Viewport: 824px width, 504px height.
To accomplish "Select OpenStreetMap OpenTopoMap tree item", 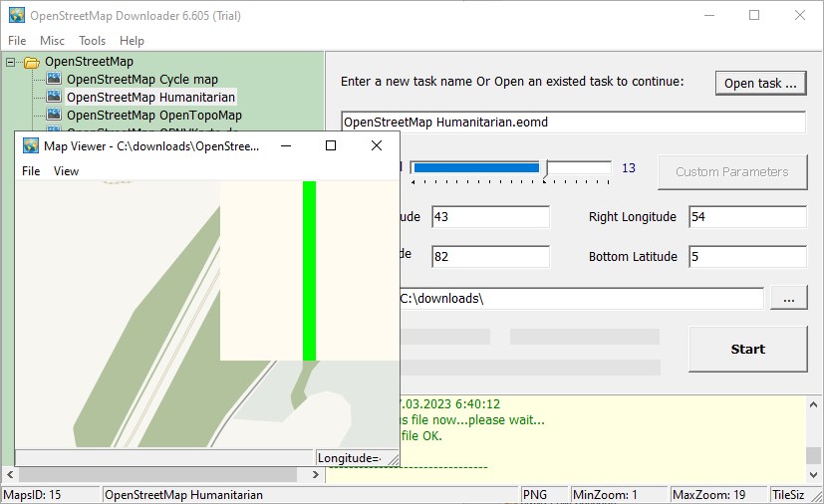I will pyautogui.click(x=154, y=116).
